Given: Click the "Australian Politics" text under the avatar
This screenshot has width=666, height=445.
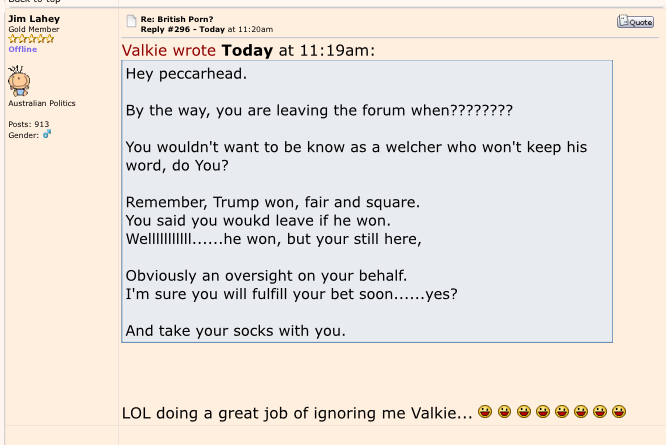Looking at the screenshot, I should tap(42, 103).
